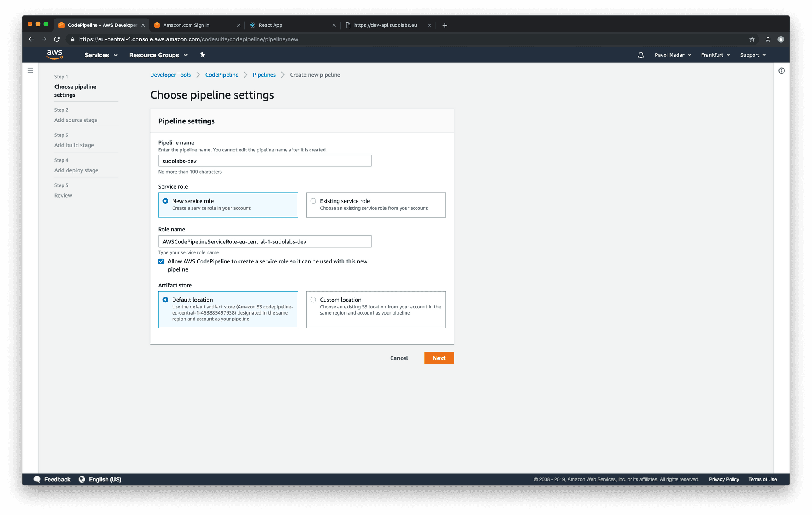Open the Privacy Policy link
Viewport: 812px width, 515px height.
click(724, 479)
